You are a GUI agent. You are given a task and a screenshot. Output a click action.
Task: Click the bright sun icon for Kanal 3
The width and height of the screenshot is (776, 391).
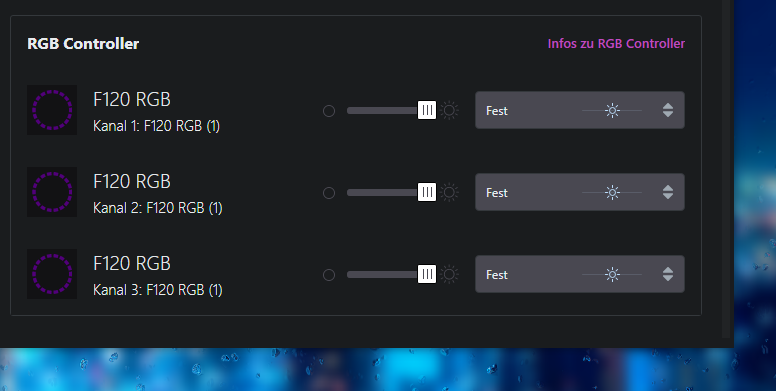pyautogui.click(x=449, y=274)
